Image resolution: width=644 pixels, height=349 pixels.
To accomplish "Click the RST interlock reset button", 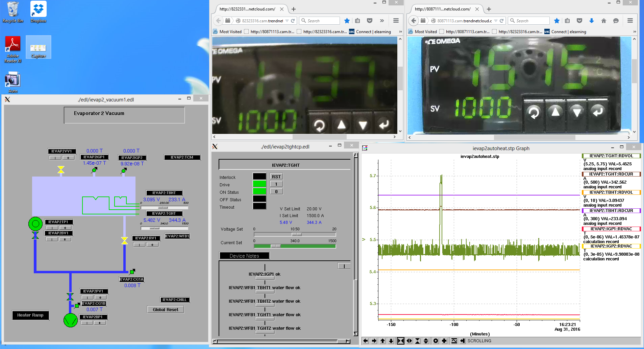I will pyautogui.click(x=276, y=177).
